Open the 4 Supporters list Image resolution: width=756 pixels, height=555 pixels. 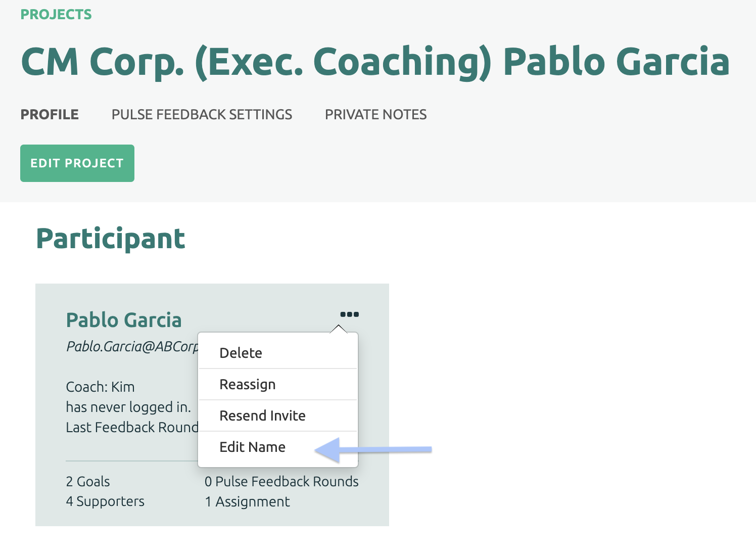(x=105, y=501)
